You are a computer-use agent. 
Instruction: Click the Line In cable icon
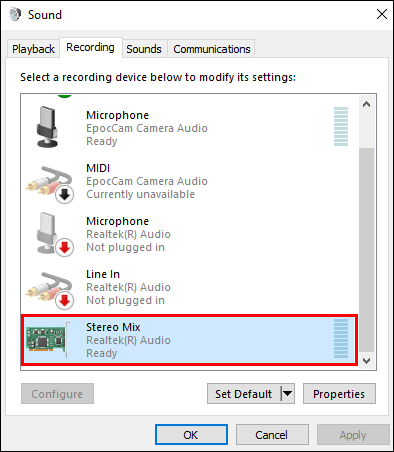49,290
